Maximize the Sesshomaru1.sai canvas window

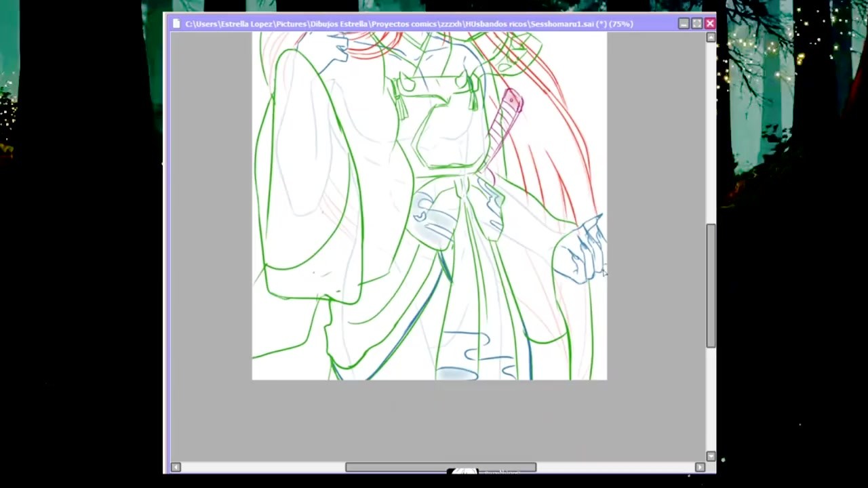(x=696, y=24)
